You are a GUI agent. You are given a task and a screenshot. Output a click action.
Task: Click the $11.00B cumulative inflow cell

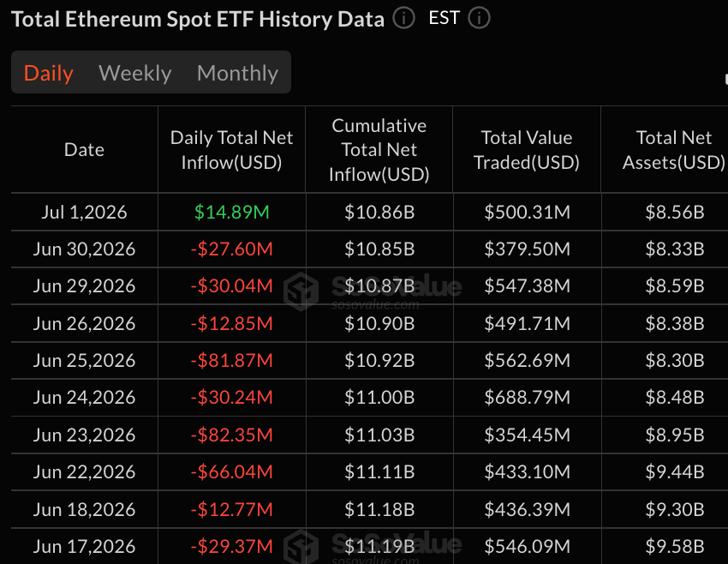[x=379, y=397]
